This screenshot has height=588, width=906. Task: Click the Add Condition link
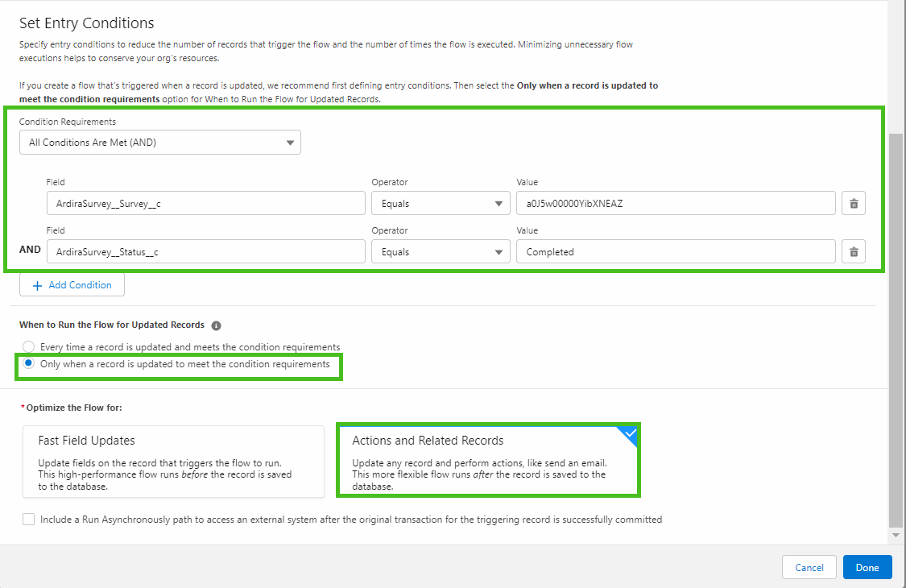click(80, 285)
